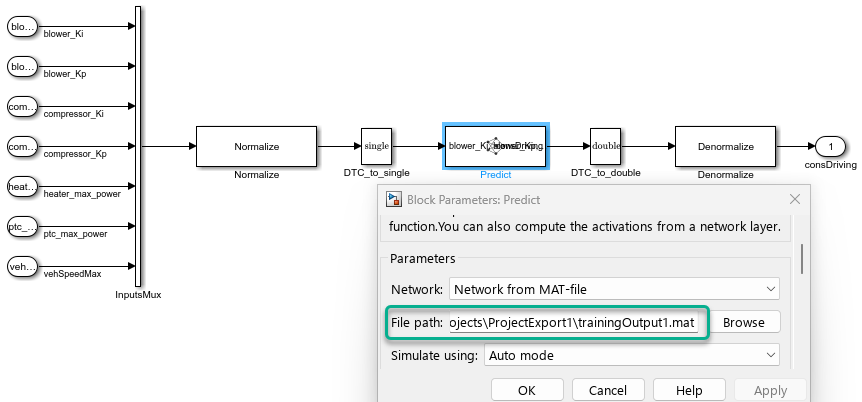862x402 pixels.
Task: Click the blue Predict block name label
Action: tap(495, 175)
